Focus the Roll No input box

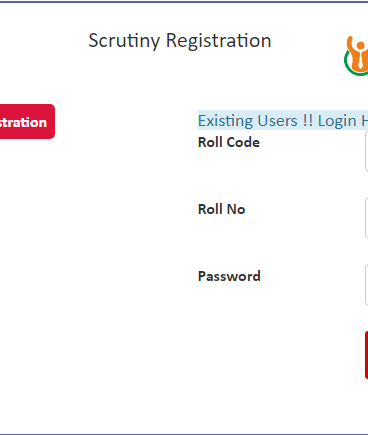(x=366, y=218)
